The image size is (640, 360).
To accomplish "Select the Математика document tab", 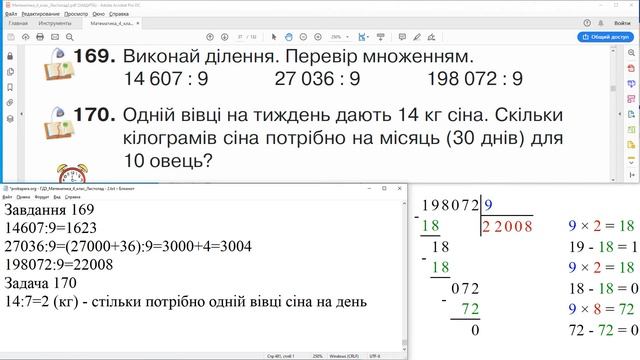I will point(111,23).
